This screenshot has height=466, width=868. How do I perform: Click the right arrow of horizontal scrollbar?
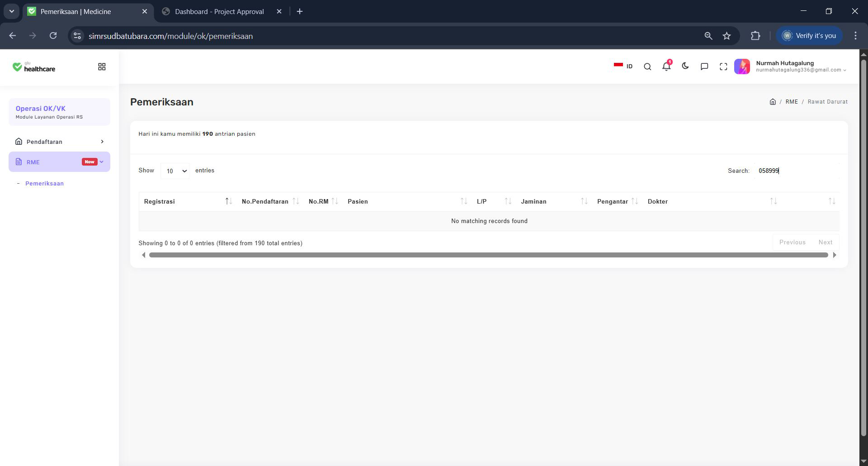pos(835,255)
